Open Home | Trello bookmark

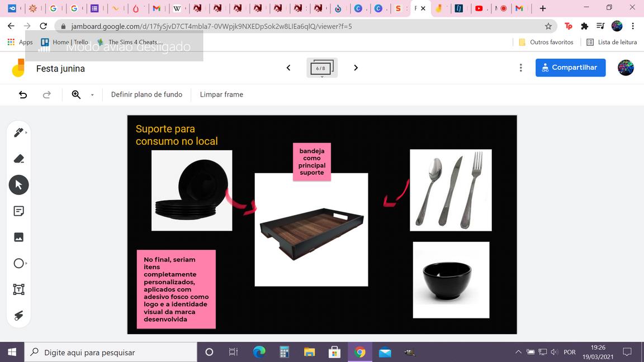(x=65, y=42)
